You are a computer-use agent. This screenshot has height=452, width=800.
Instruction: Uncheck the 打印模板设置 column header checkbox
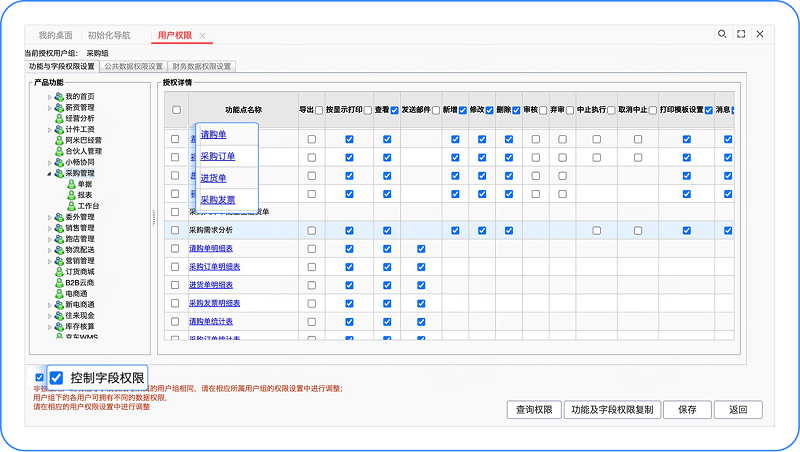pyautogui.click(x=709, y=110)
